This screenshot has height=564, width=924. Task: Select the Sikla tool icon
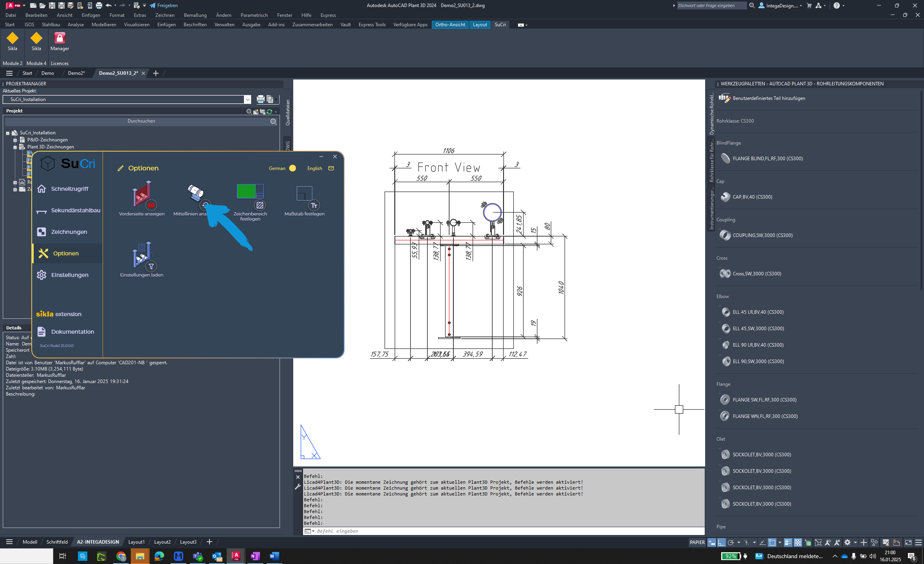pos(13,42)
